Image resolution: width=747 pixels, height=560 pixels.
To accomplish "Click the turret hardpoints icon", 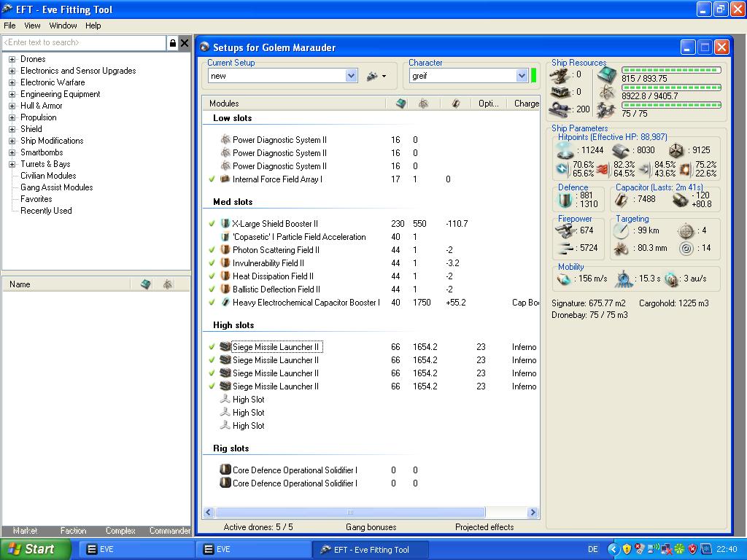I will [559, 75].
